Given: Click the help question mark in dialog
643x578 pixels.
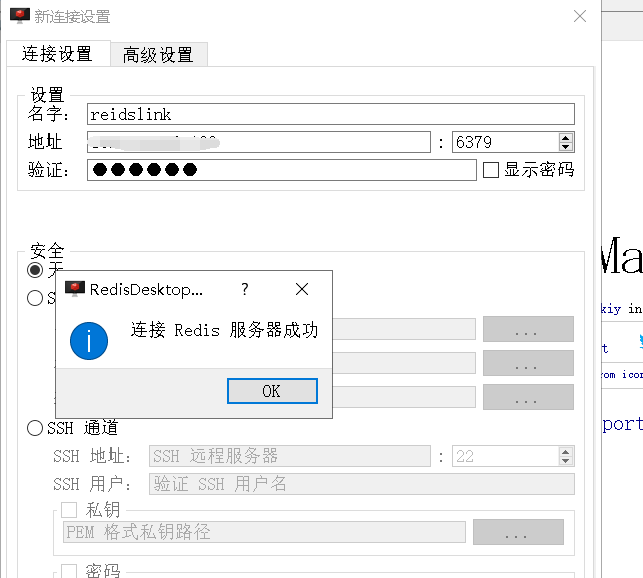Looking at the screenshot, I should [245, 289].
